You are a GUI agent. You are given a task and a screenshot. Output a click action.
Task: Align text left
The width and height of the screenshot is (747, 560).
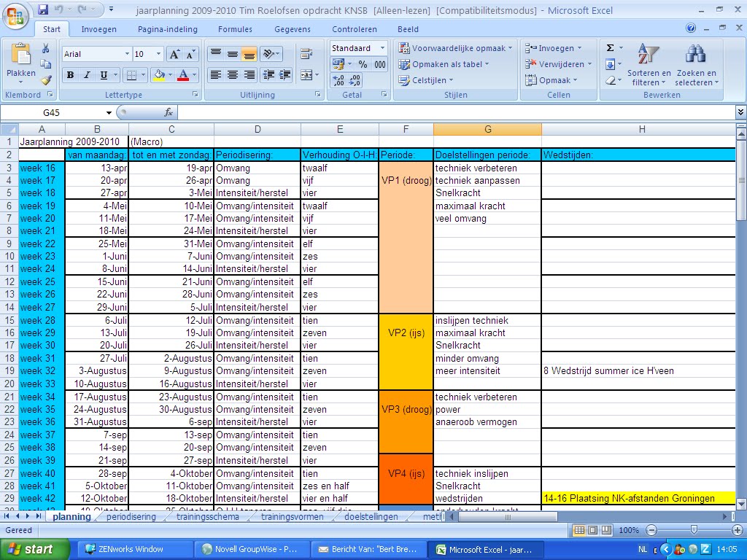click(216, 75)
